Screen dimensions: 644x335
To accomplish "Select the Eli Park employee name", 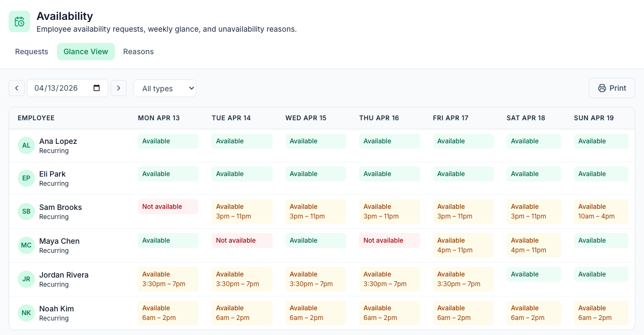I will click(x=53, y=174).
